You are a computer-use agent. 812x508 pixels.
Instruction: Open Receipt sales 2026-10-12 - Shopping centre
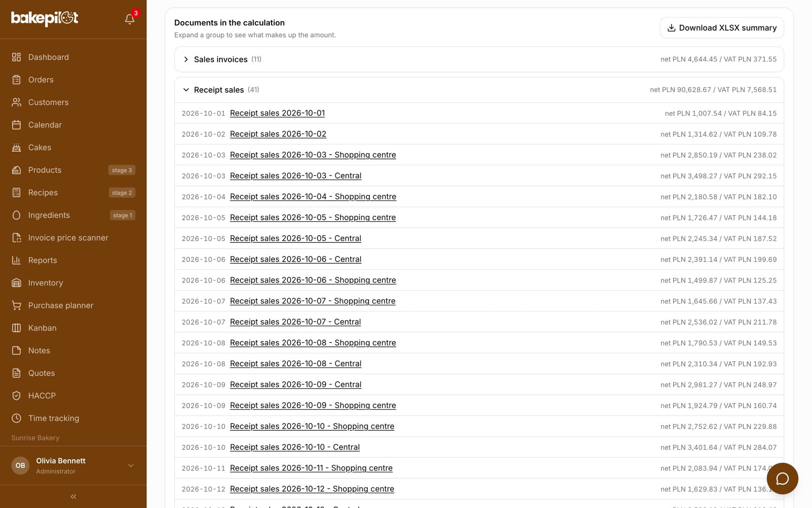pyautogui.click(x=312, y=489)
